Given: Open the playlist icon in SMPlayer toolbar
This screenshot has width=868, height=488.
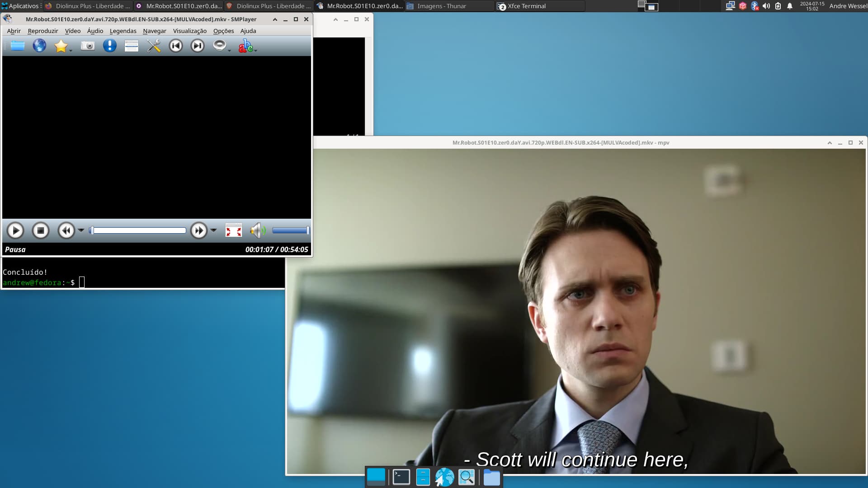Looking at the screenshot, I should [132, 46].
